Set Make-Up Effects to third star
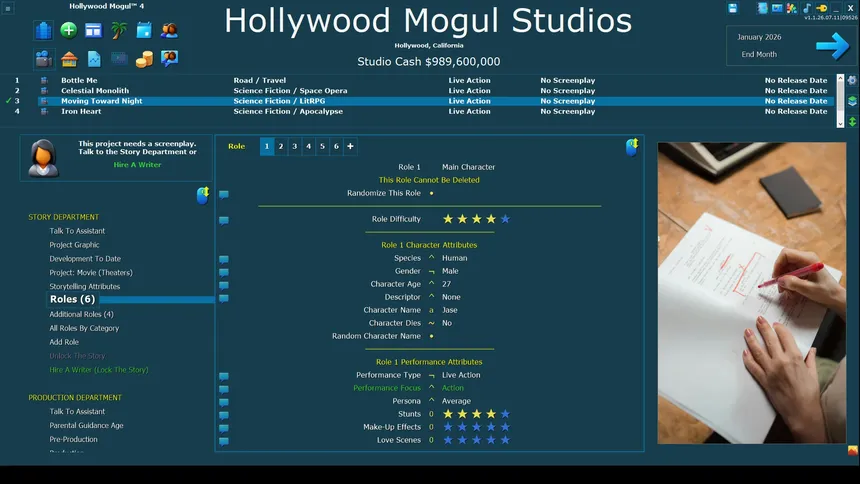860x484 pixels. 477,427
